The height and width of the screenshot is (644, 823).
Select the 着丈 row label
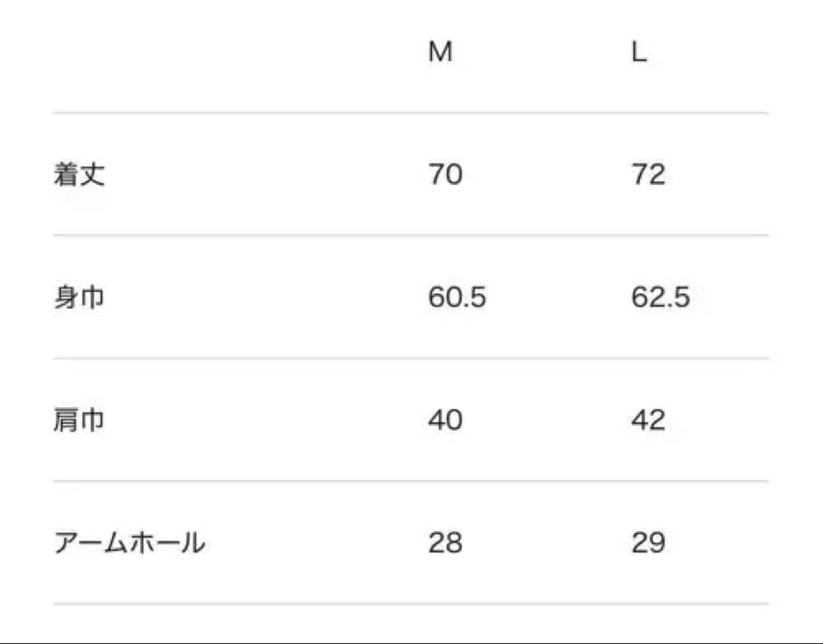[79, 175]
